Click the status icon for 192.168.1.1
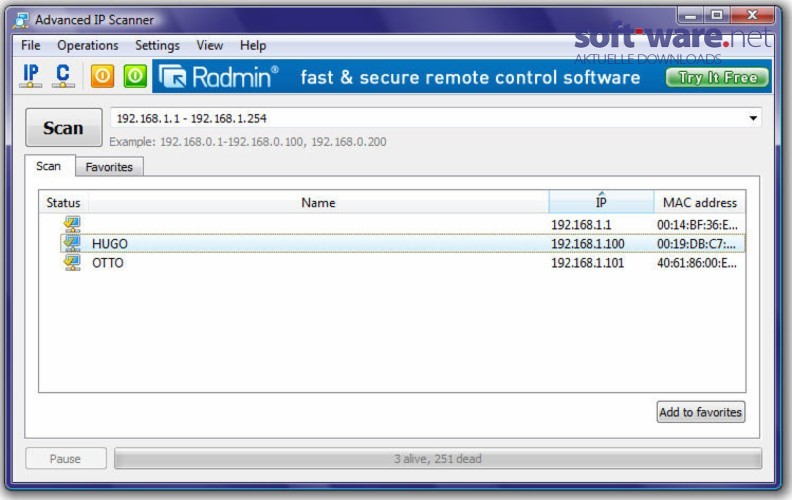 (72, 224)
